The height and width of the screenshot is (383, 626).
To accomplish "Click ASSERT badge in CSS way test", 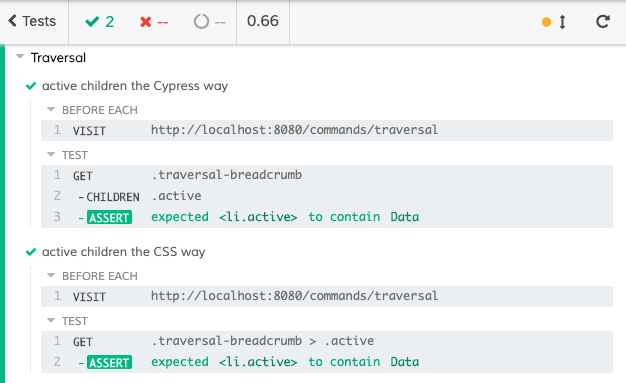I will [x=109, y=363].
